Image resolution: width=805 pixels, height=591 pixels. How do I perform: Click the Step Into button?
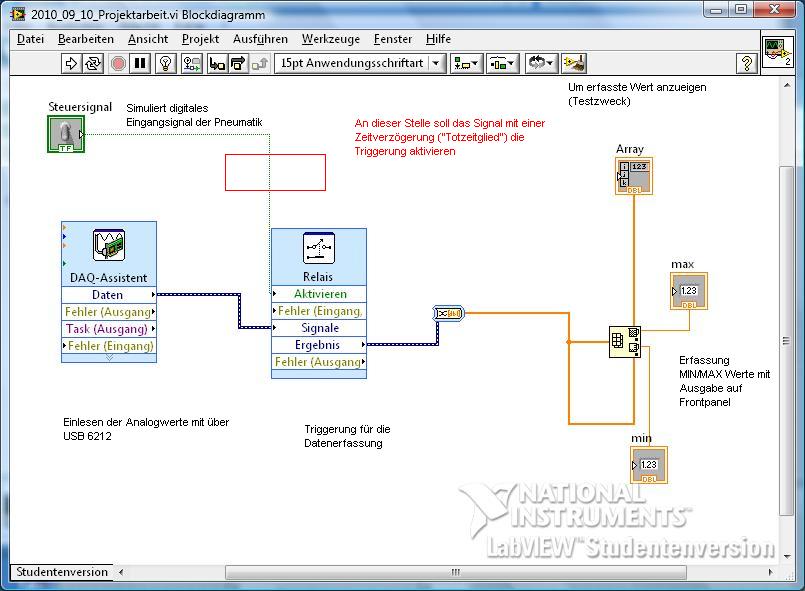(x=217, y=64)
